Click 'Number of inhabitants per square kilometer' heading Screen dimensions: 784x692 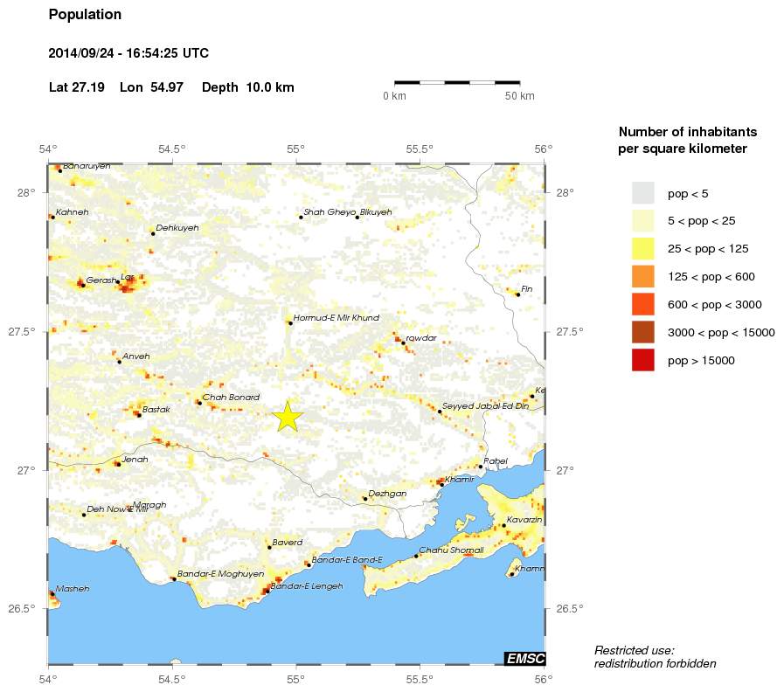click(x=688, y=141)
